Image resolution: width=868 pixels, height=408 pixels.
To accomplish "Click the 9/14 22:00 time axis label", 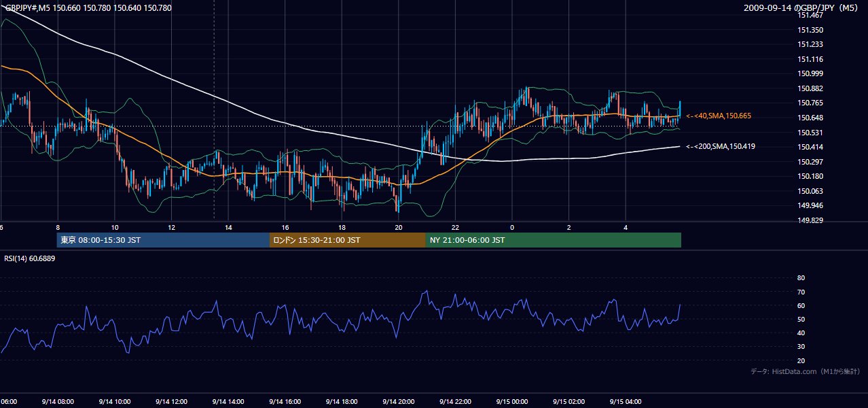I will 455,401.
